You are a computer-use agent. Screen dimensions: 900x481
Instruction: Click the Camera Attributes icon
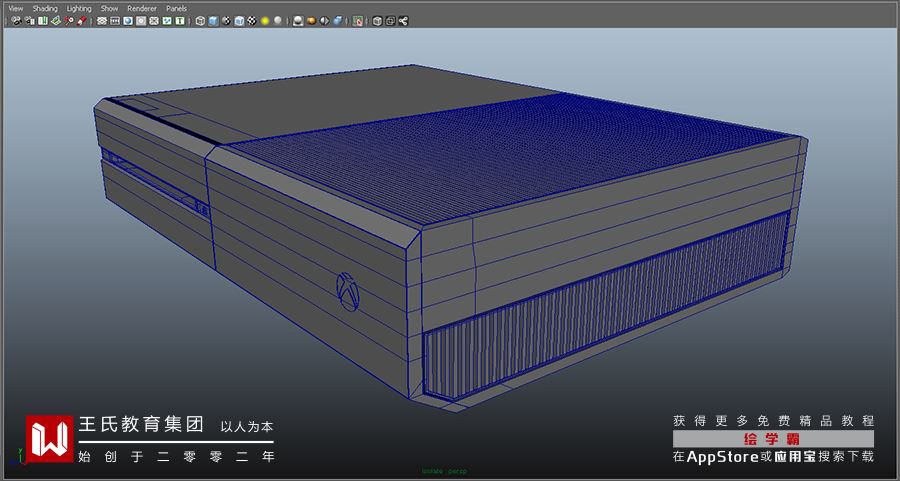click(x=30, y=21)
